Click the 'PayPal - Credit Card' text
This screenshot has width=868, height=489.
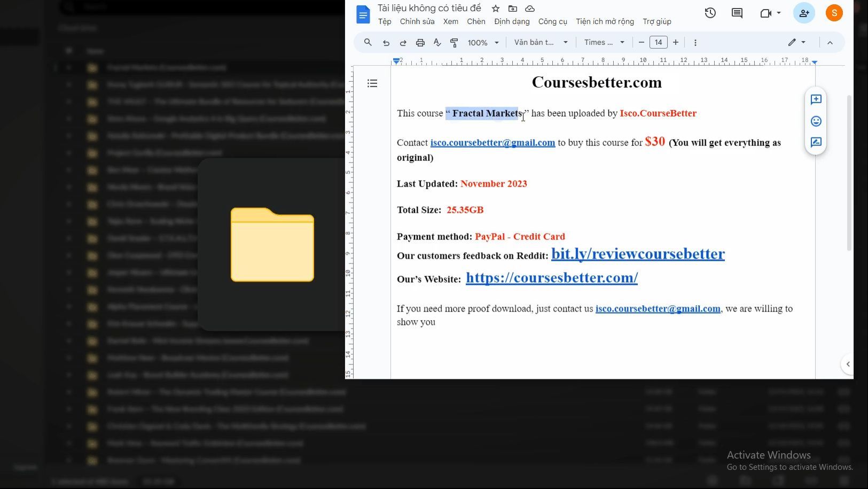pyautogui.click(x=520, y=236)
